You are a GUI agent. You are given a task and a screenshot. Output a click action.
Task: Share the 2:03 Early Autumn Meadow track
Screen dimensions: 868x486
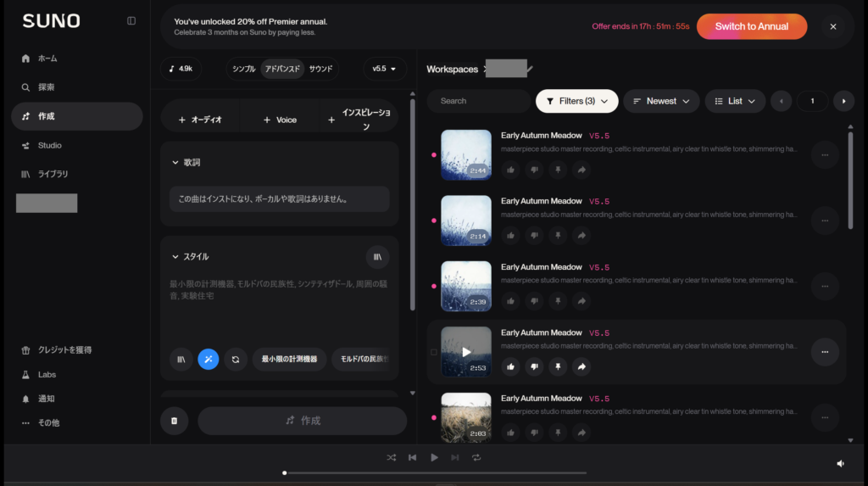581,433
